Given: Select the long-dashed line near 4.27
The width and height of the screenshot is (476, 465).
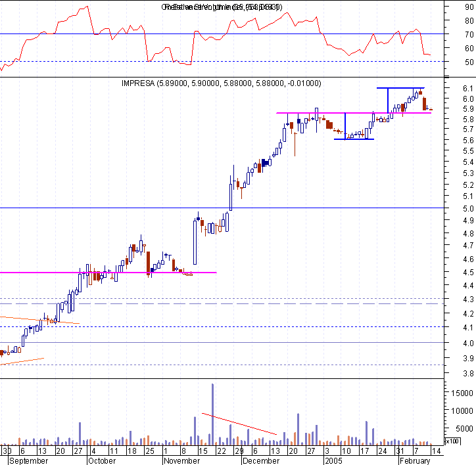Looking at the screenshot, I should [222, 303].
